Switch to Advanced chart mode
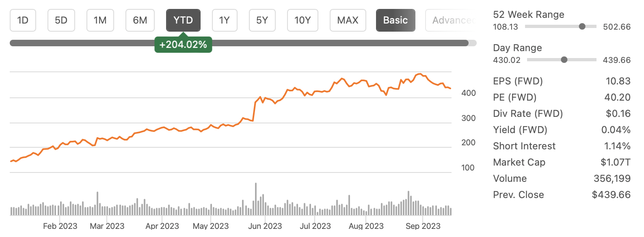The width and height of the screenshot is (644, 237). click(451, 20)
